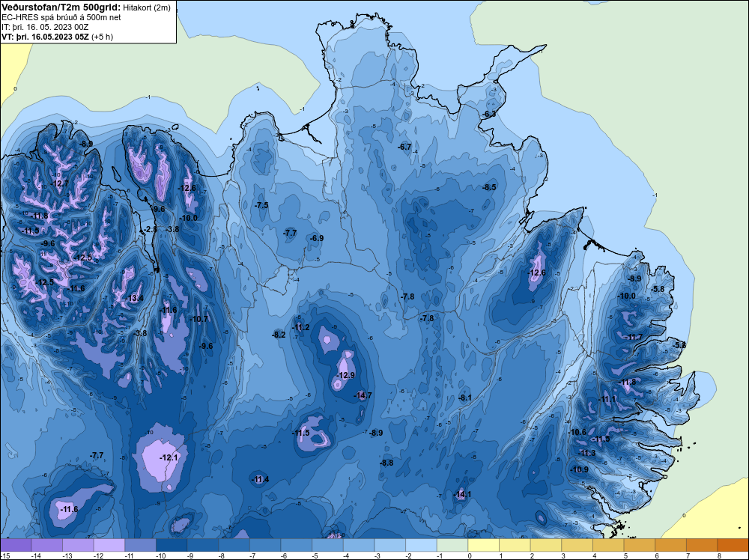
Task: Select the -13.4 temperature value
Action: 134,299
